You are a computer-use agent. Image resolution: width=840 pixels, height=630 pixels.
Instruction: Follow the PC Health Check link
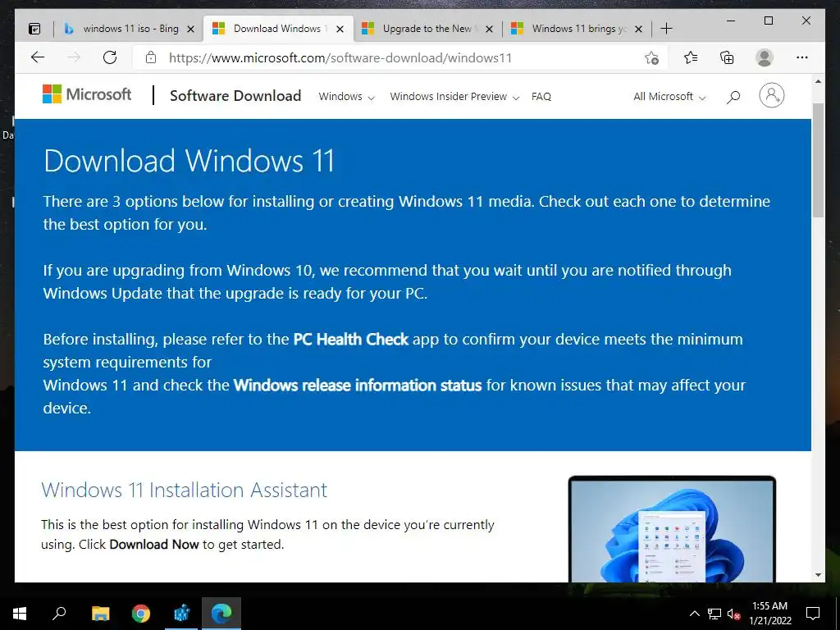tap(351, 339)
